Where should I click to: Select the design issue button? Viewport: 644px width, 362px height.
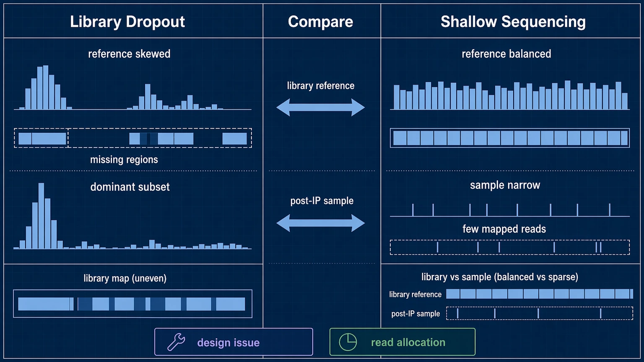coord(234,342)
